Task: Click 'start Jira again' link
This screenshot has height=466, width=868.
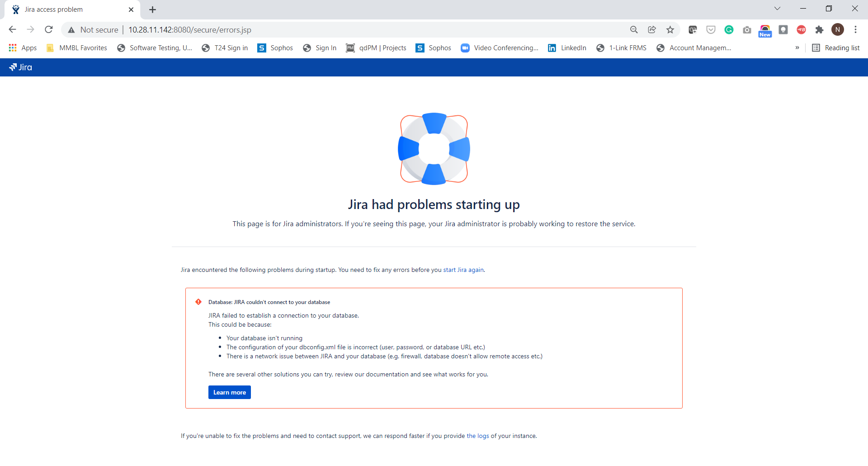Action: coord(463,270)
